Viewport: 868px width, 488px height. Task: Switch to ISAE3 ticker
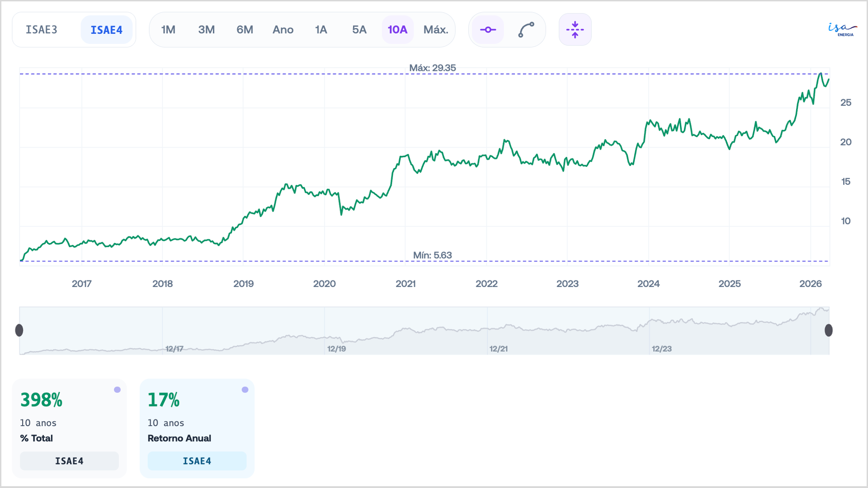coord(42,30)
